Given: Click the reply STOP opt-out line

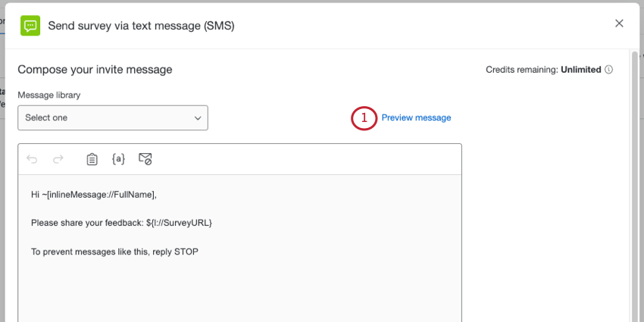Looking at the screenshot, I should pos(114,252).
